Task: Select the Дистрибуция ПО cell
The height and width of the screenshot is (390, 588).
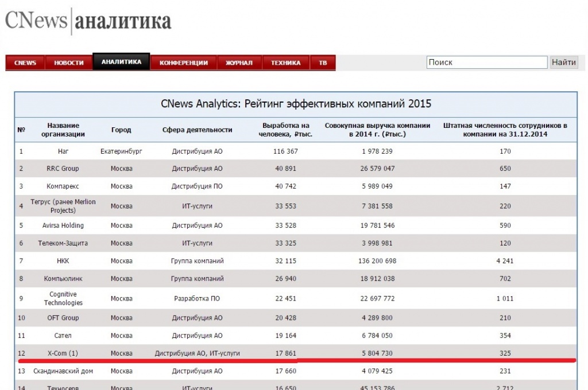Action: [x=197, y=186]
